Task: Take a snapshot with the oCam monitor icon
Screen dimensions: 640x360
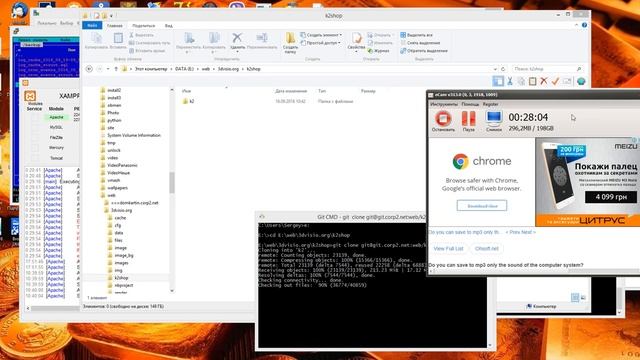Action: (493, 121)
